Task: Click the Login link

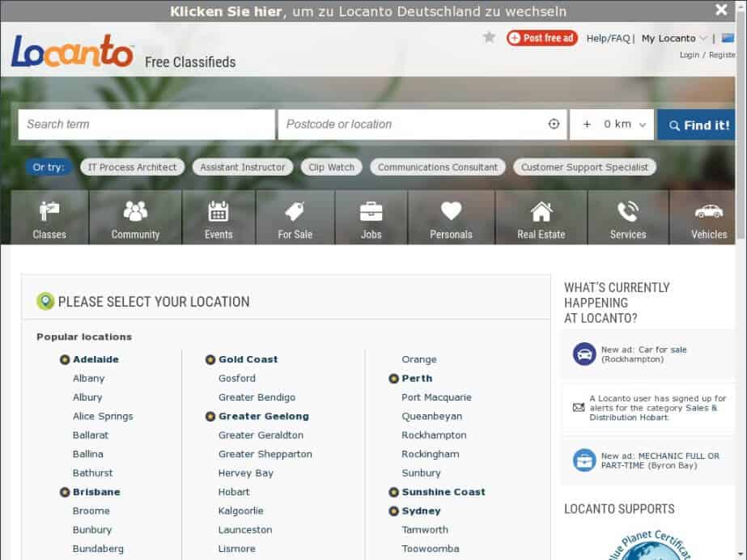Action: coord(690,55)
